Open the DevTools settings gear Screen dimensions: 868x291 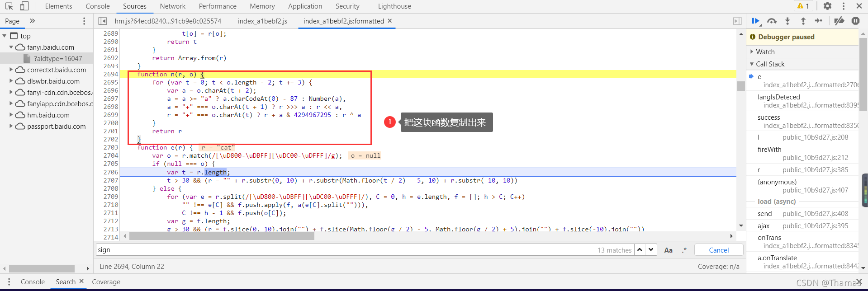(827, 6)
